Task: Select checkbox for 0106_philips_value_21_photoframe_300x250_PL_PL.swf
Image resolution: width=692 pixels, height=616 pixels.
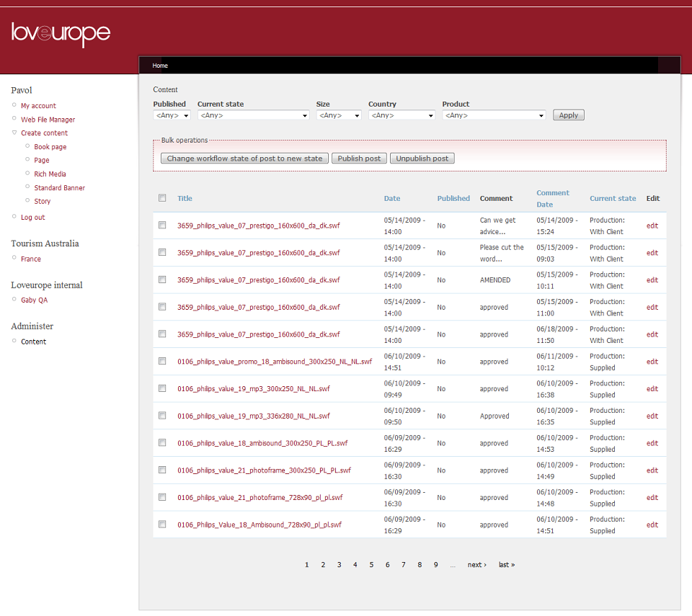Action: pyautogui.click(x=162, y=470)
